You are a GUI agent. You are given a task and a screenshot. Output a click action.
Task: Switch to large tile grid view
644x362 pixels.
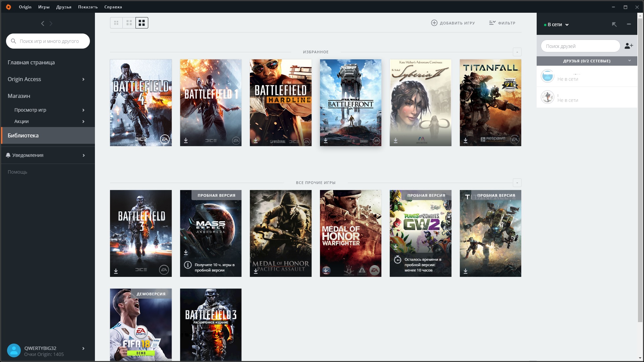tap(142, 23)
